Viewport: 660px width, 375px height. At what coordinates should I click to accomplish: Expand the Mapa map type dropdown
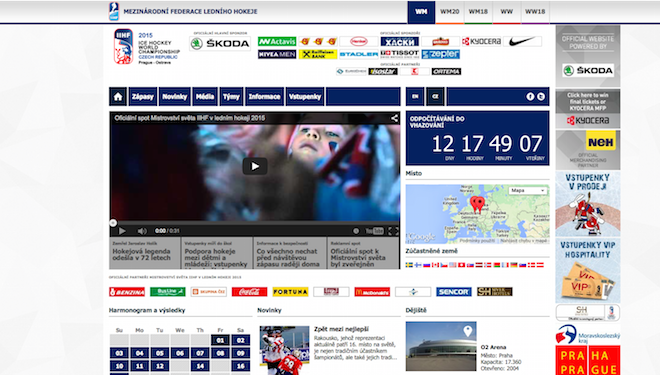click(x=527, y=191)
